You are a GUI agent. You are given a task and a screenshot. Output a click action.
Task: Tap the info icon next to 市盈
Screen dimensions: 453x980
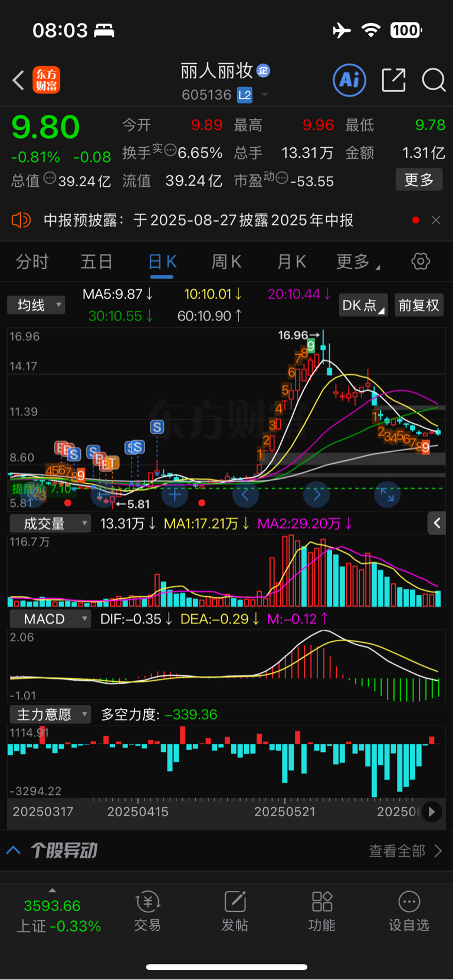coord(281,178)
